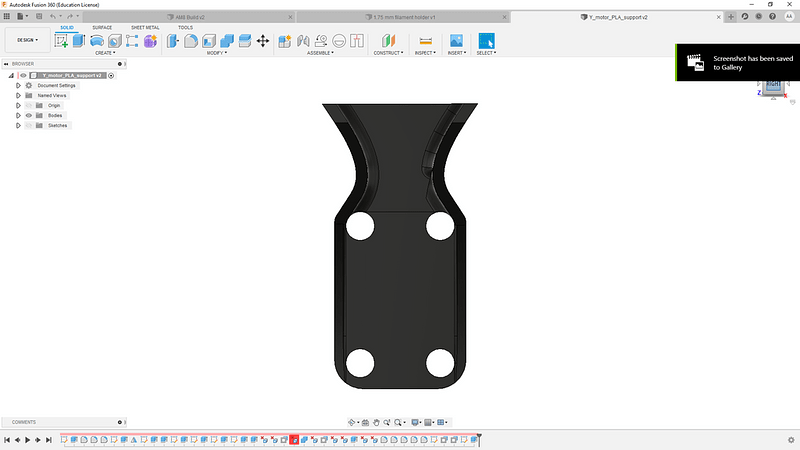Open the Data Panel grid icon

click(x=7, y=16)
